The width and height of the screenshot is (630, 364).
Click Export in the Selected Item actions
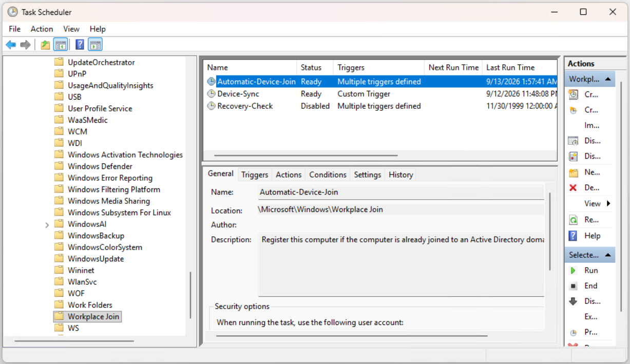(591, 317)
